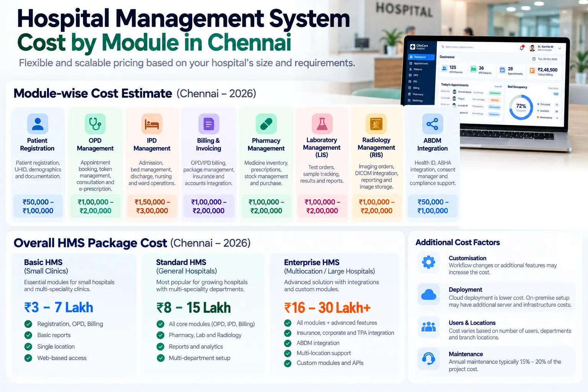Click the notification bell on laptop dashboard
This screenshot has width=588, height=392.
[x=521, y=48]
